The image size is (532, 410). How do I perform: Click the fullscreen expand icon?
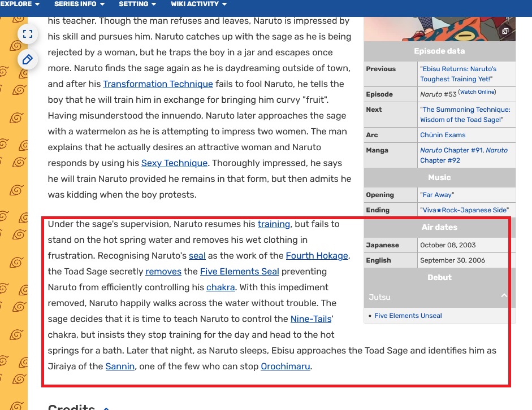pyautogui.click(x=28, y=34)
